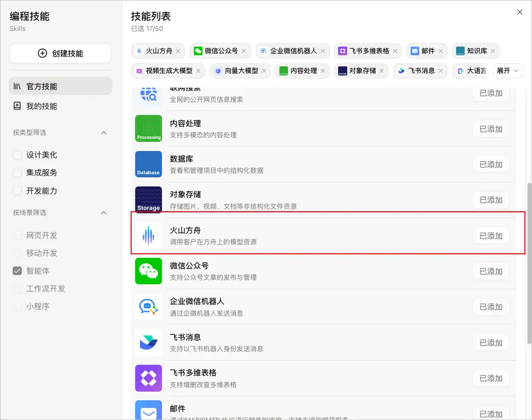Check the 设计美化 filter checkbox
This screenshot has width=532, height=420.
click(17, 155)
